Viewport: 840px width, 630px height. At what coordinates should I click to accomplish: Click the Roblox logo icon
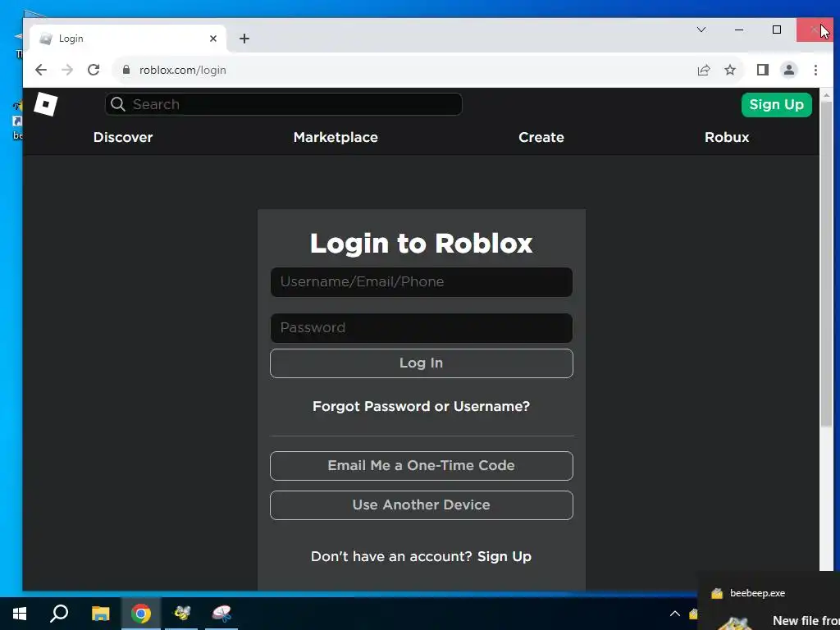pyautogui.click(x=46, y=104)
